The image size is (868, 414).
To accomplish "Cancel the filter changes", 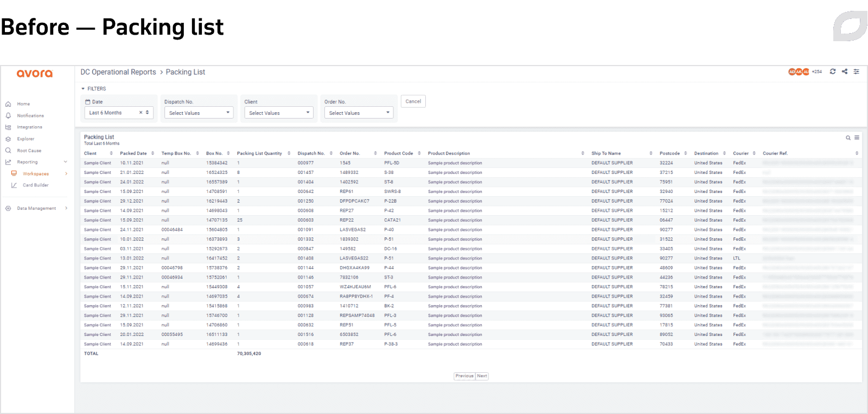I will (413, 101).
